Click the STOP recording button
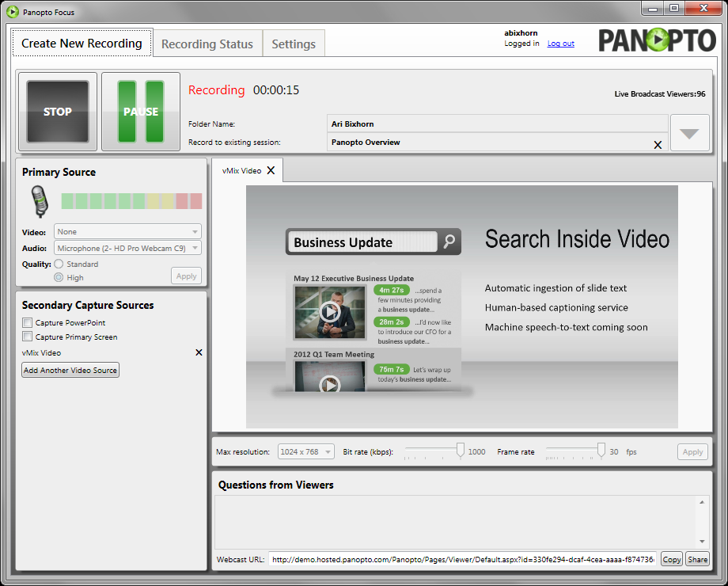Viewport: 728px width, 586px height. (58, 112)
